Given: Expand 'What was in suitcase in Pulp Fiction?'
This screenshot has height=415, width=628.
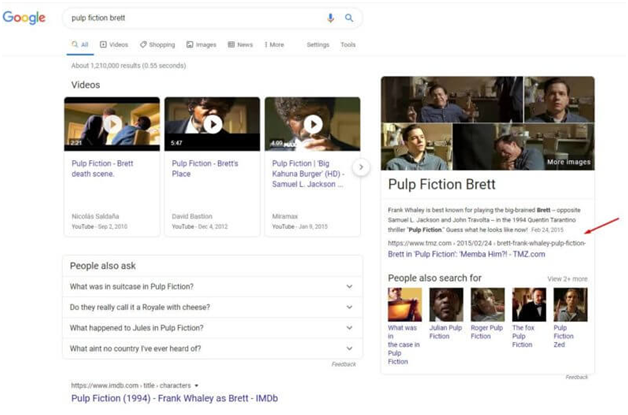Looking at the screenshot, I should pos(212,287).
